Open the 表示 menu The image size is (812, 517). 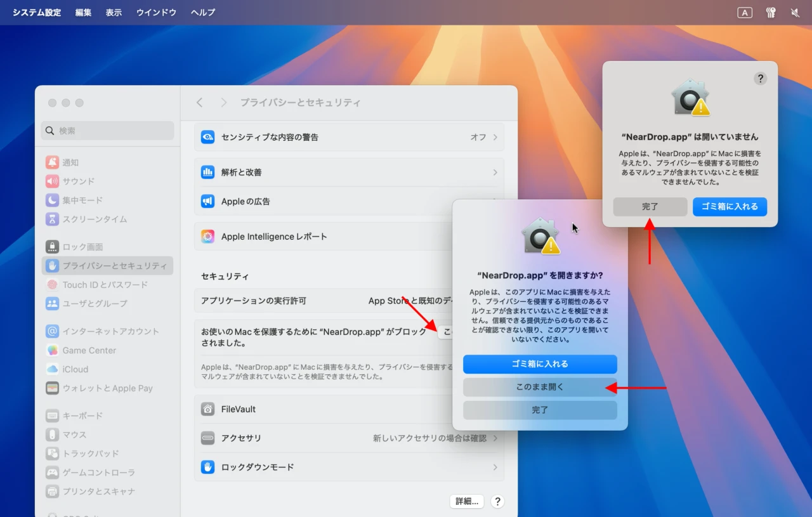[114, 12]
